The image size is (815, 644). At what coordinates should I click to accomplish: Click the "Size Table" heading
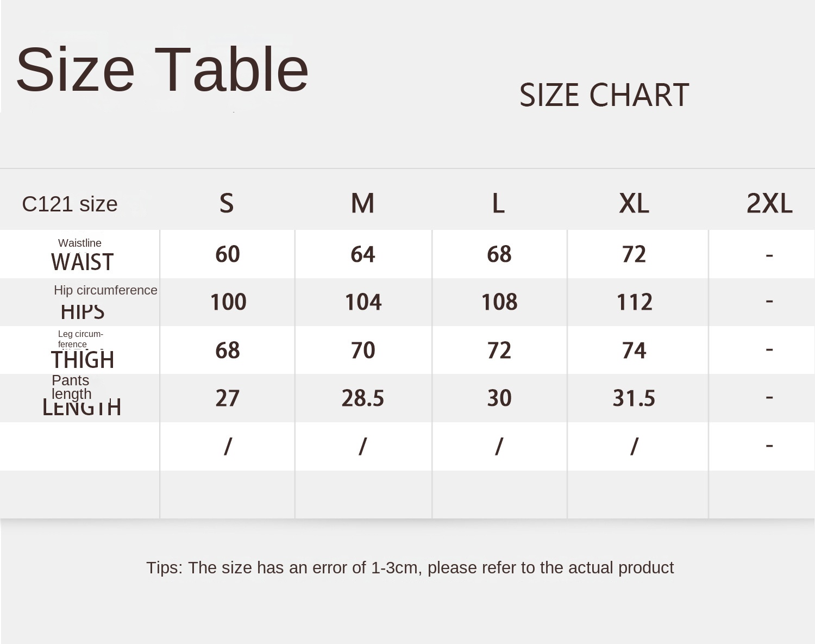[x=162, y=70]
